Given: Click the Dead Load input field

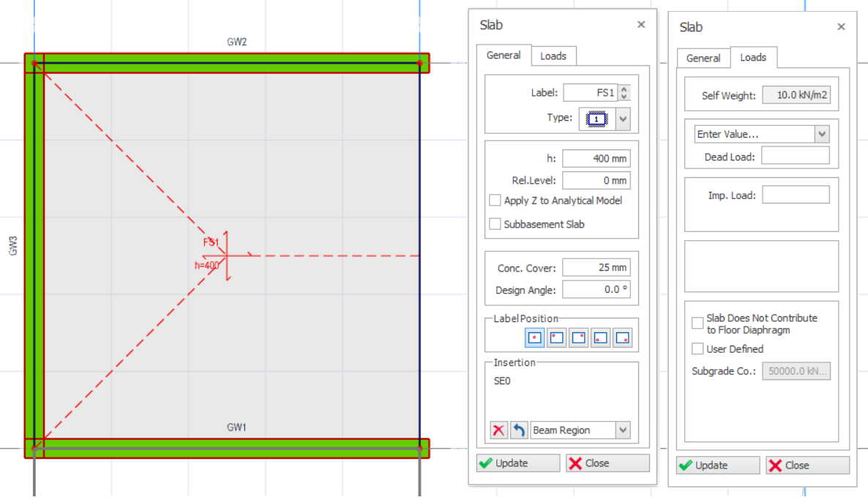Looking at the screenshot, I should click(796, 156).
